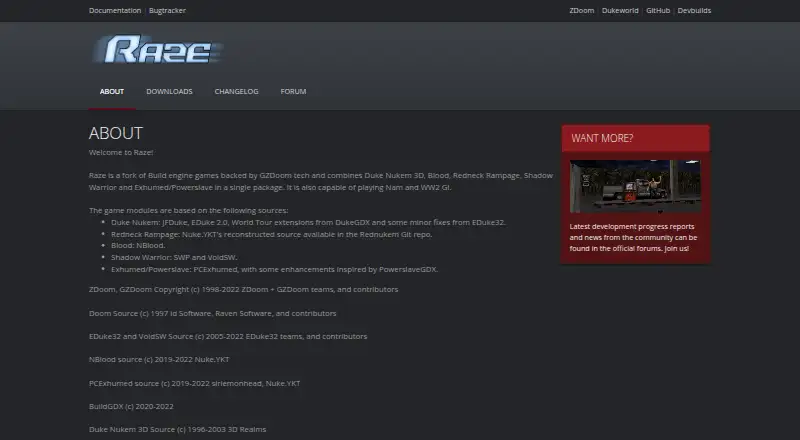This screenshot has width=800, height=440.
Task: Click the 'Duke Nukem 3D Source' line
Action: pyautogui.click(x=178, y=429)
